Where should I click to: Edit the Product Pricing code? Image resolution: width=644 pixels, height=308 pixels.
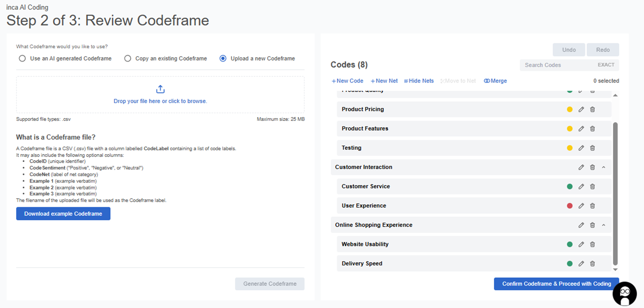581,109
